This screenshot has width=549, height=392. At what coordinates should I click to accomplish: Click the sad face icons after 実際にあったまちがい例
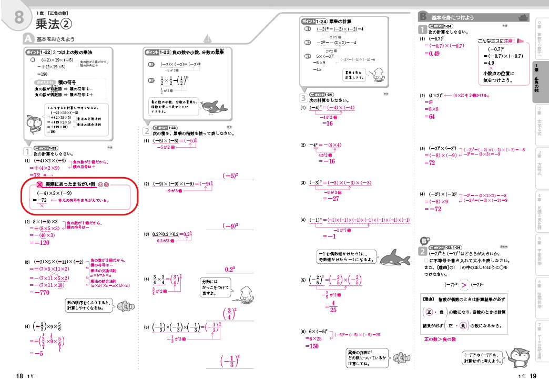pyautogui.click(x=103, y=184)
